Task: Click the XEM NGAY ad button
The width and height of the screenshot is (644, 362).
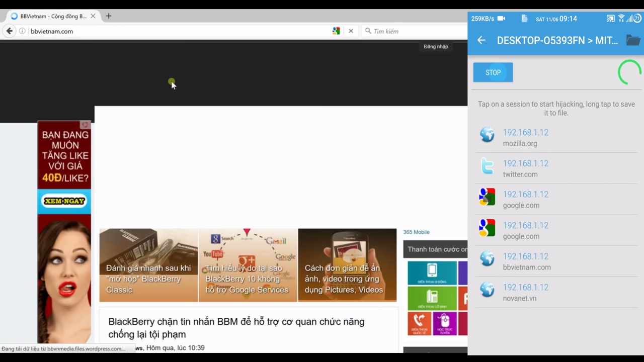Action: [x=64, y=201]
